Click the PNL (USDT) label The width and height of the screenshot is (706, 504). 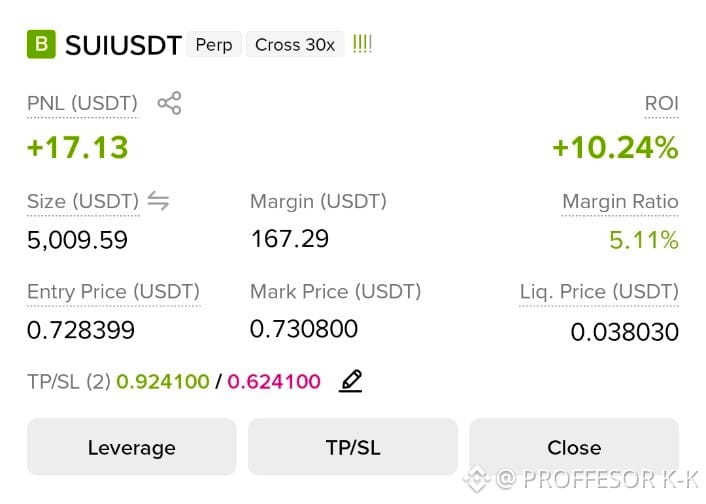(82, 104)
